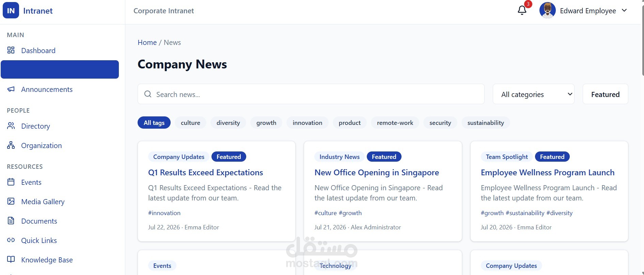This screenshot has height=275, width=644.
Task: Filter news by sustainability tag chip
Action: (486, 123)
